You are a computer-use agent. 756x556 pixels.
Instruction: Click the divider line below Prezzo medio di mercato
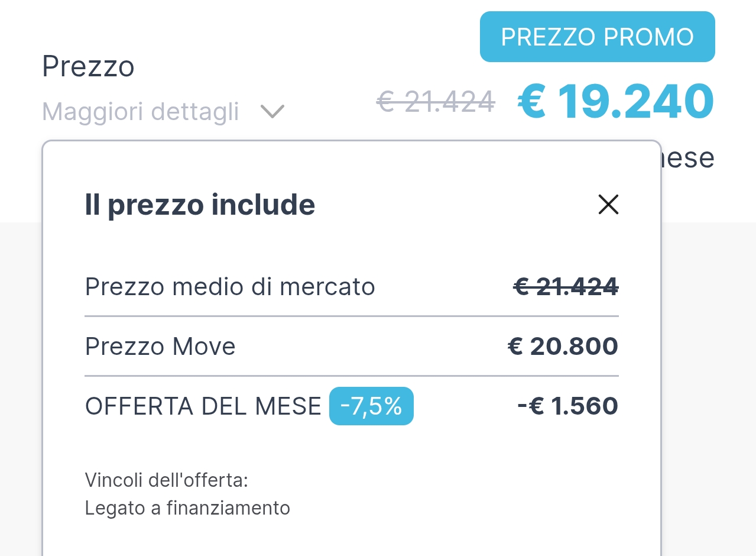point(352,316)
